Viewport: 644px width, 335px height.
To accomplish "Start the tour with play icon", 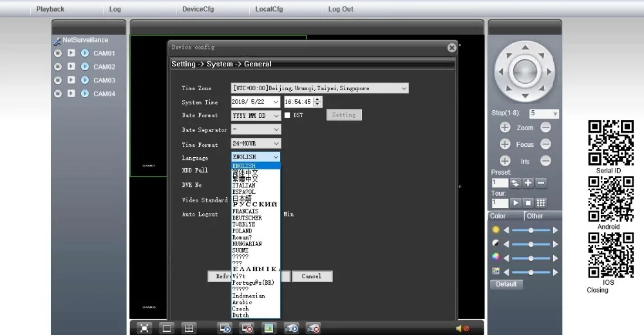I will (x=515, y=203).
